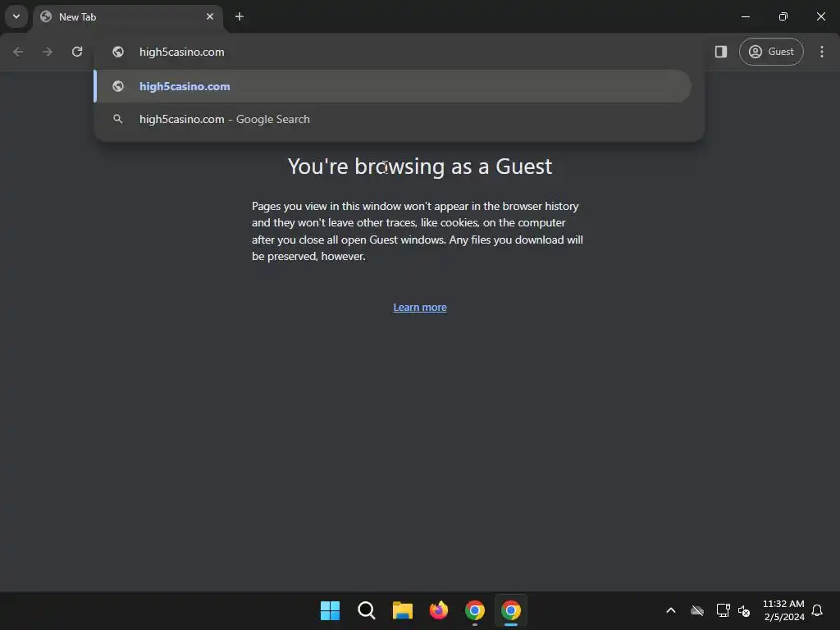
Task: Click the globe icon in the address bar
Action: coord(118,52)
